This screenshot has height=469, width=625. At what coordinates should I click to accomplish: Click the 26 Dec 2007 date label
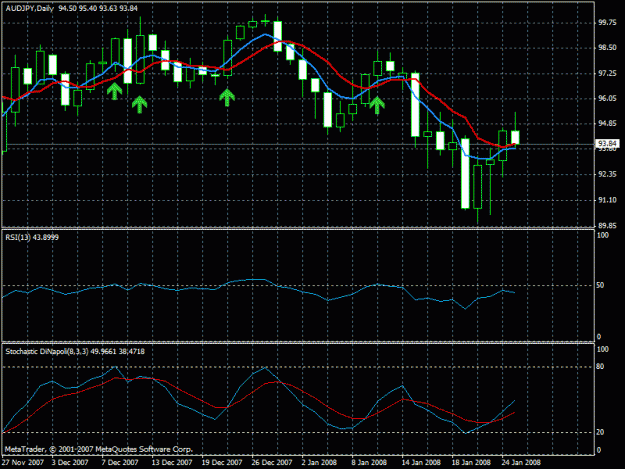[271, 462]
